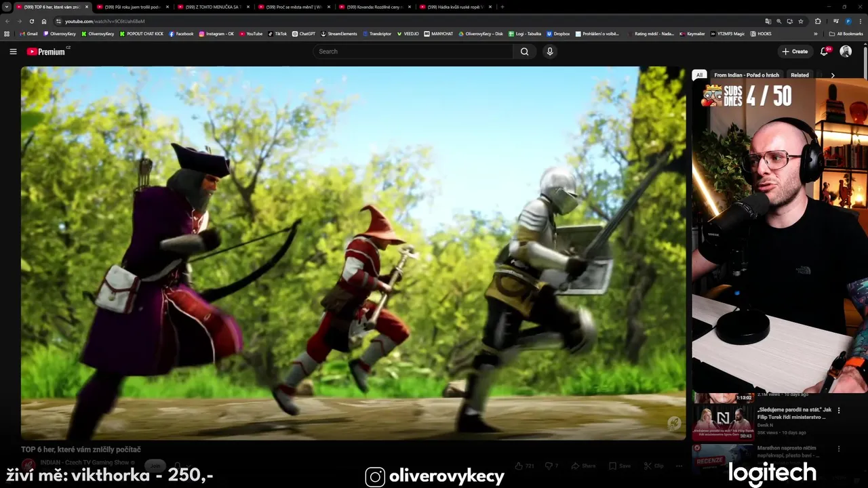Image resolution: width=868 pixels, height=488 pixels.
Task: Open options menu for 'Sledujeme parodii na stát' video
Action: [839, 410]
